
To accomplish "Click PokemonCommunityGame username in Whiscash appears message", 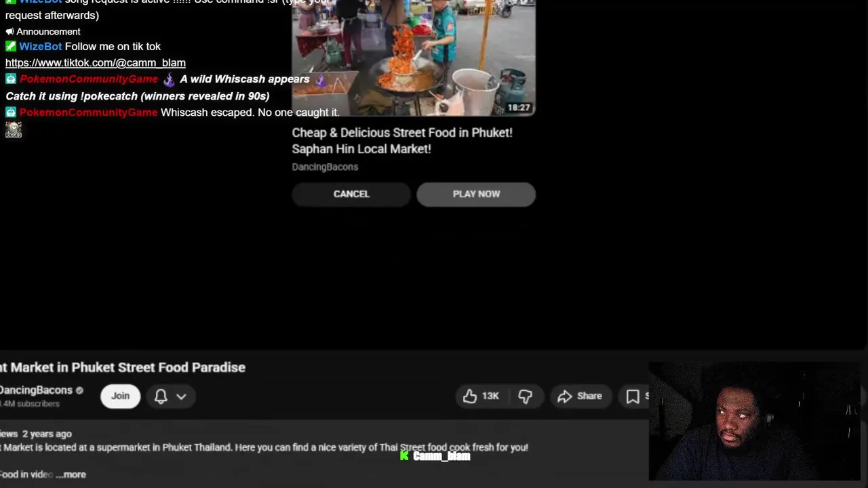I will pos(89,79).
